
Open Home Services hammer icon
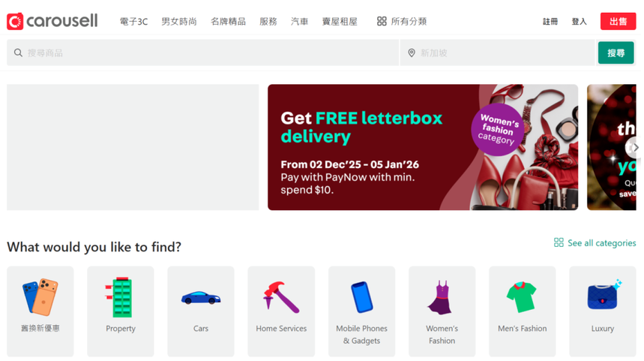tap(281, 297)
